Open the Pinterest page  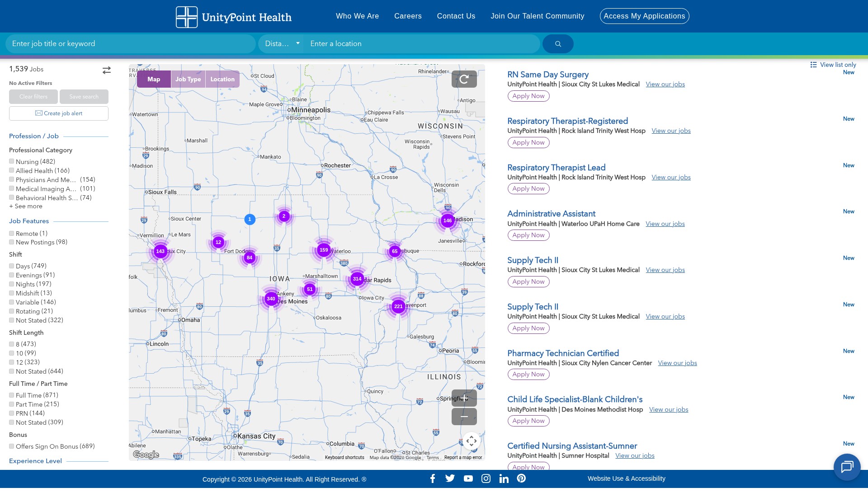pyautogui.click(x=521, y=478)
